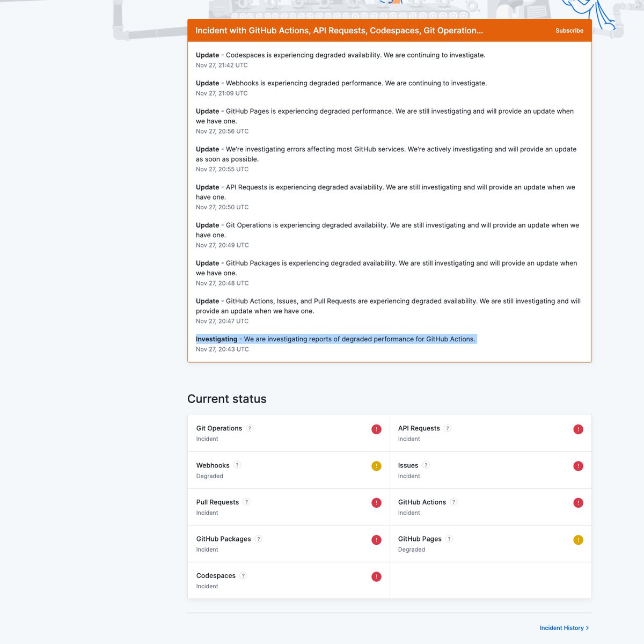
Task: Click the Nov 27, 20:48 UTC timestamp
Action: coord(222,283)
